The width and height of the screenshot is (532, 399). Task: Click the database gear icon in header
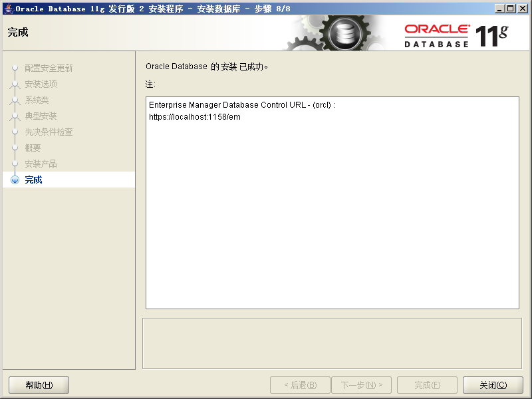pyautogui.click(x=345, y=34)
